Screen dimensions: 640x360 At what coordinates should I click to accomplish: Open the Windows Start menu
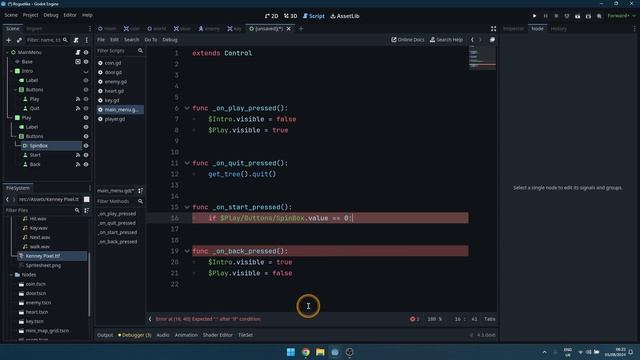[x=291, y=352]
